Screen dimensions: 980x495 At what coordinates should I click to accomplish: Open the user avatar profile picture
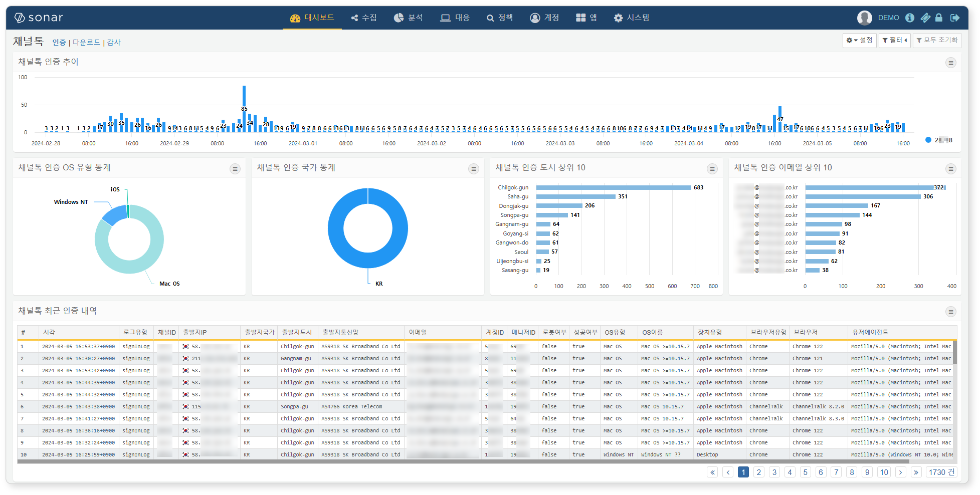(x=864, y=18)
